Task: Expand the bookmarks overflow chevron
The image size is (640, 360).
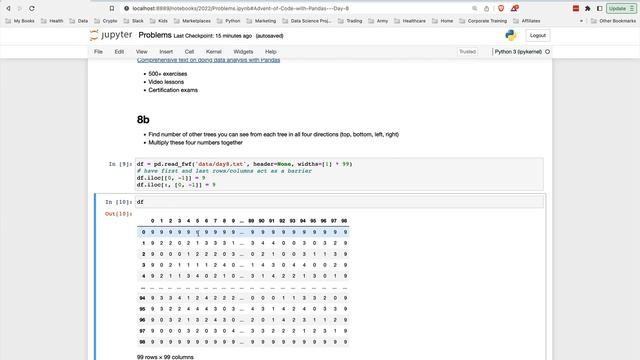Action: coord(581,21)
